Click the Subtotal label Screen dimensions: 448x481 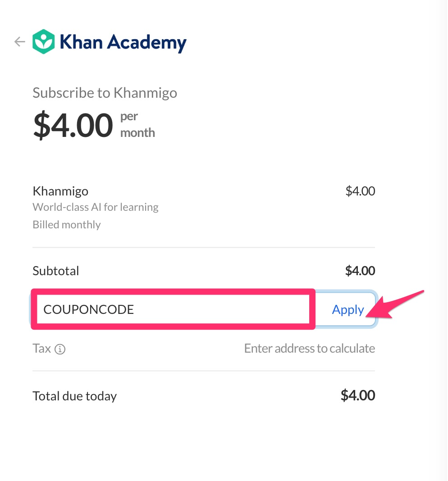click(x=56, y=271)
